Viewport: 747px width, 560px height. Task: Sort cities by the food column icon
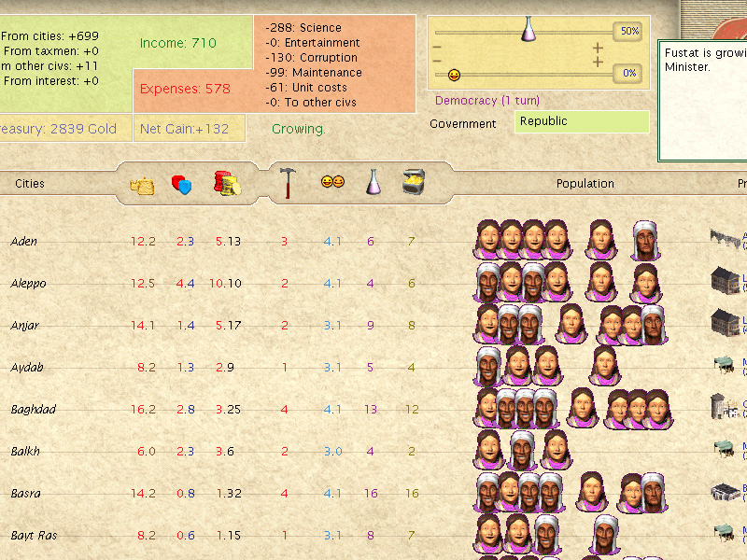point(142,185)
